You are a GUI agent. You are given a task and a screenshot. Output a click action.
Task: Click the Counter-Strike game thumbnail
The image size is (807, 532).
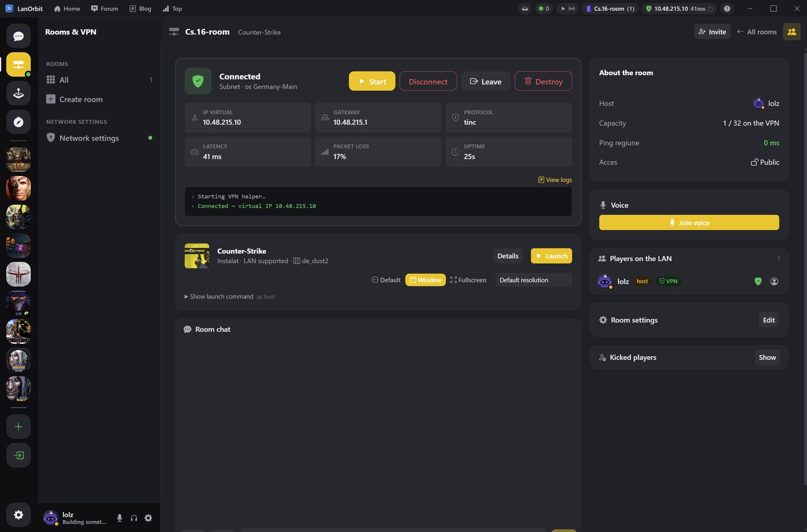point(197,256)
